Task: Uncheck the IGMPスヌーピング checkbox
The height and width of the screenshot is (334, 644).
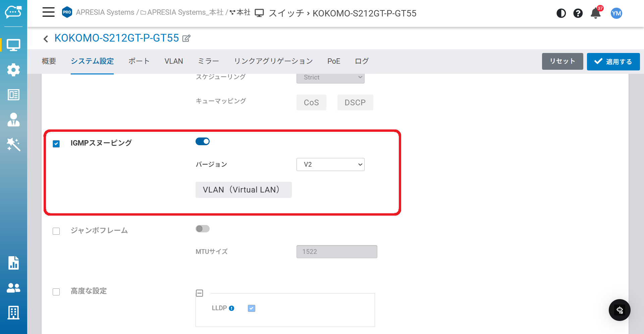Action: 56,144
